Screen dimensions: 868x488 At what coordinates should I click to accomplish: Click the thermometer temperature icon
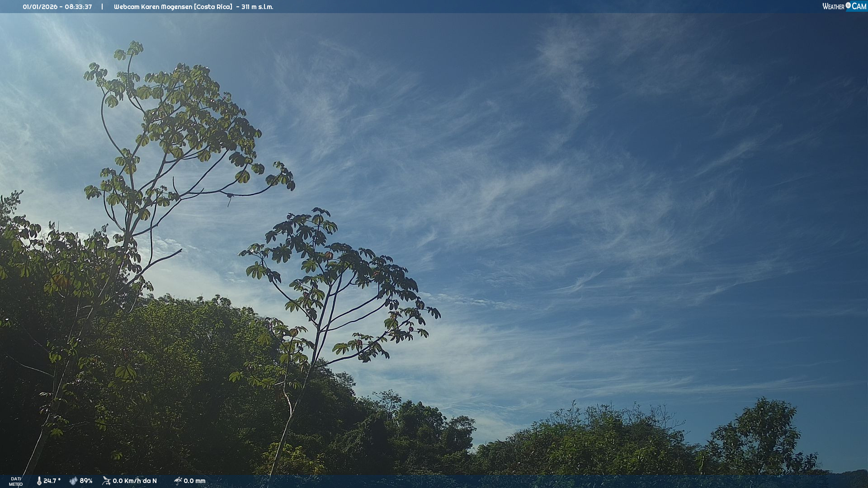(x=39, y=481)
